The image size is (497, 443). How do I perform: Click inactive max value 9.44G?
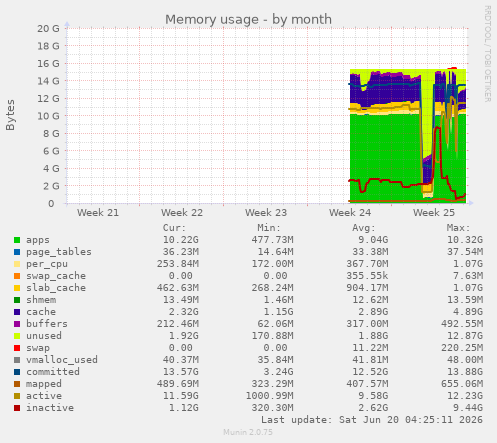click(468, 408)
